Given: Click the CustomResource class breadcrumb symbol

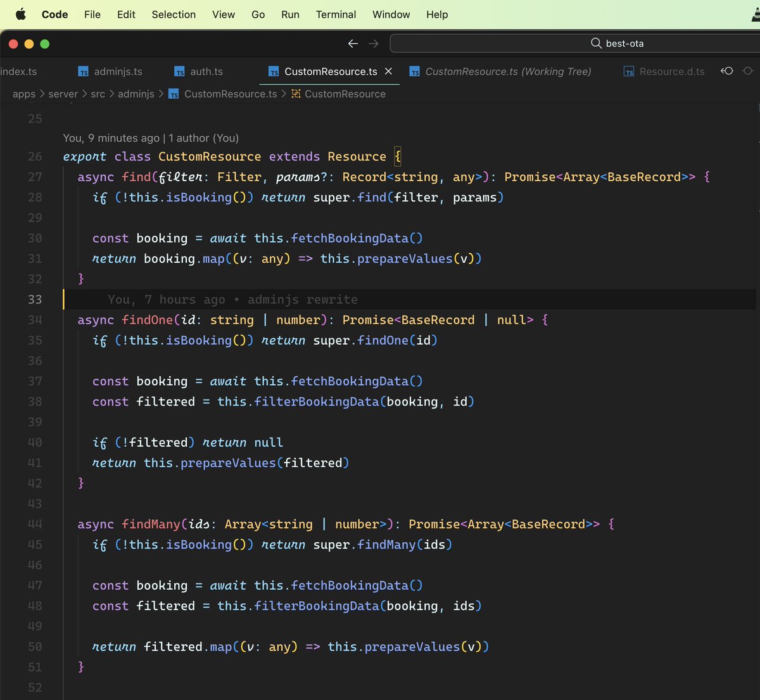Looking at the screenshot, I should point(345,94).
